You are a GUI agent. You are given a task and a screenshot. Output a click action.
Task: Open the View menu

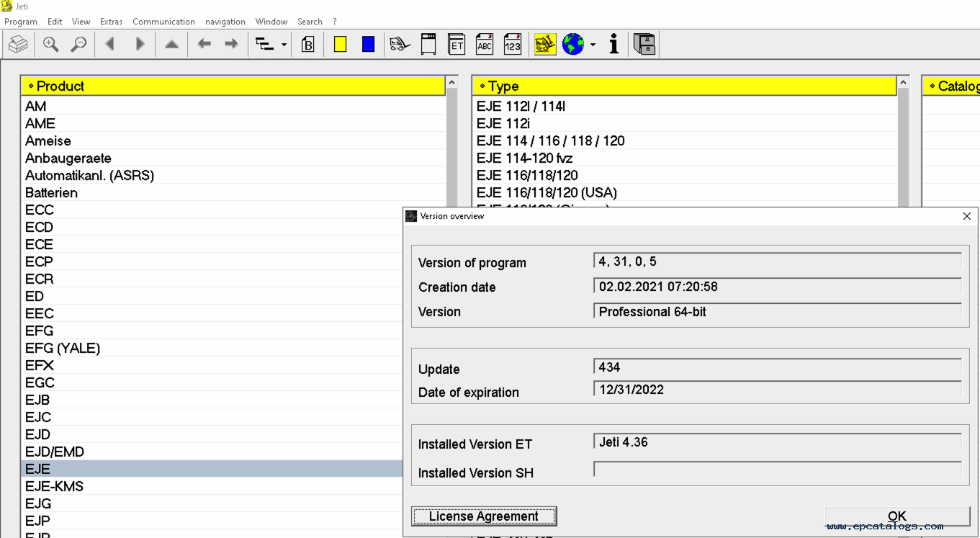(x=81, y=22)
